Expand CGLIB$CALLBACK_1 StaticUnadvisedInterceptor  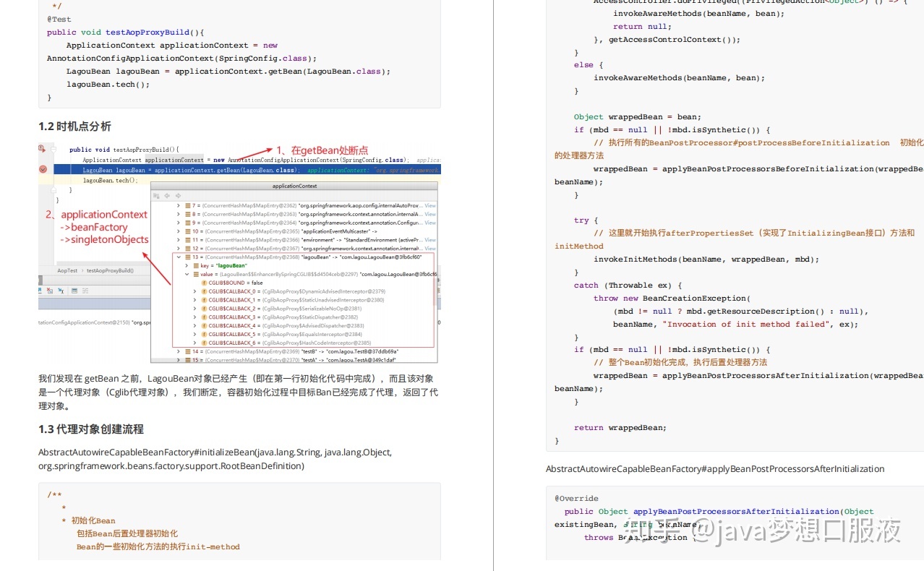click(194, 300)
